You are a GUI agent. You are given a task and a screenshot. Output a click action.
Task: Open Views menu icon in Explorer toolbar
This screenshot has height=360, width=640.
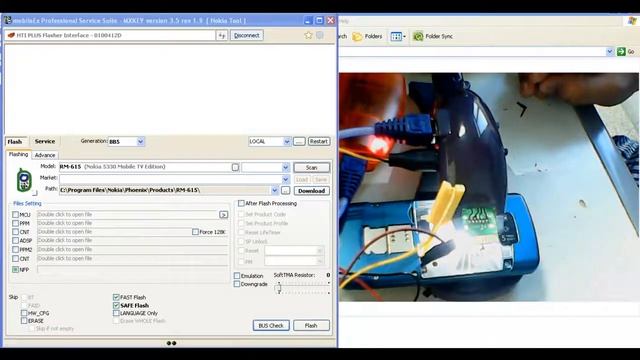(x=398, y=36)
